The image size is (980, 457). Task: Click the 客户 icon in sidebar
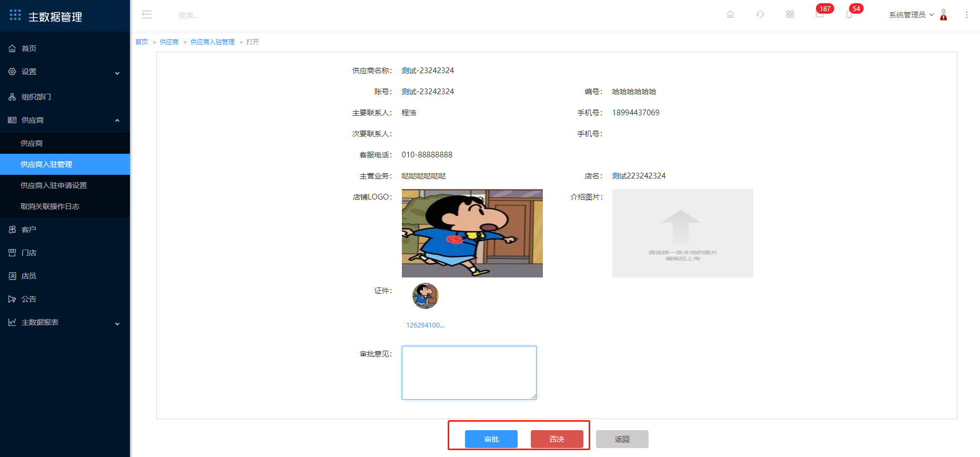tap(12, 230)
